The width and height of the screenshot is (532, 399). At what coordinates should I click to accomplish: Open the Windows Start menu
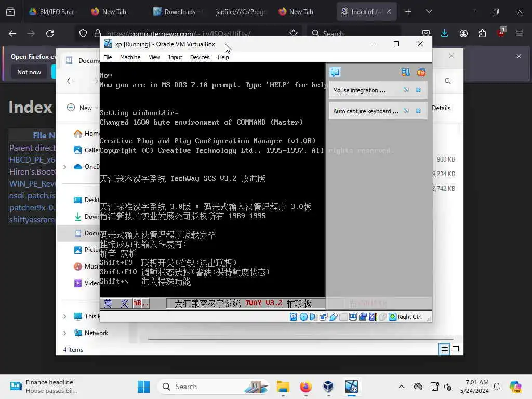pyautogui.click(x=143, y=387)
